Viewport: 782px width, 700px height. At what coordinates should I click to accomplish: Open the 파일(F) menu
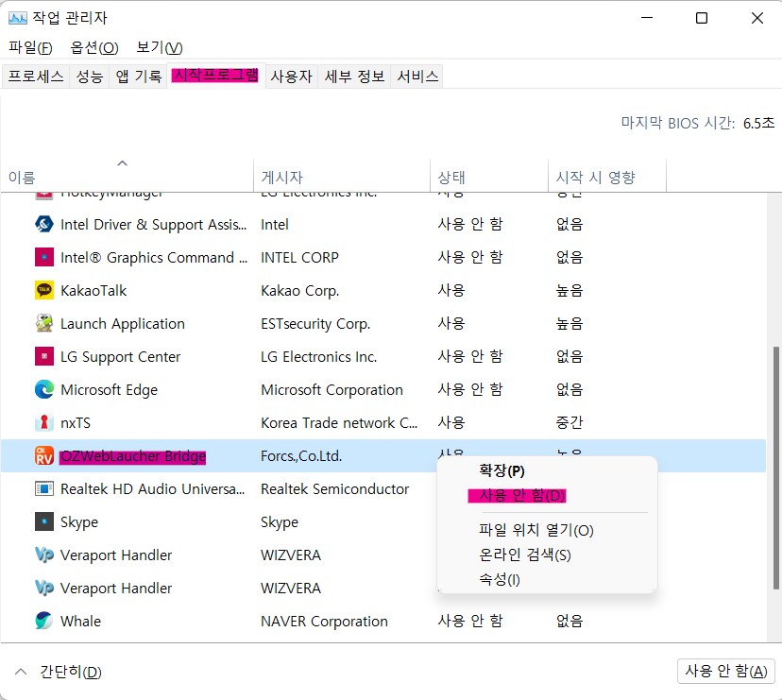click(30, 47)
